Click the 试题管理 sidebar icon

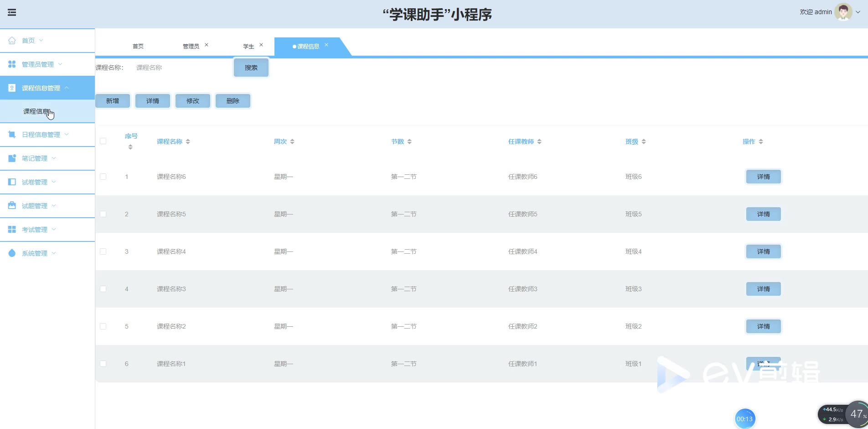(12, 205)
